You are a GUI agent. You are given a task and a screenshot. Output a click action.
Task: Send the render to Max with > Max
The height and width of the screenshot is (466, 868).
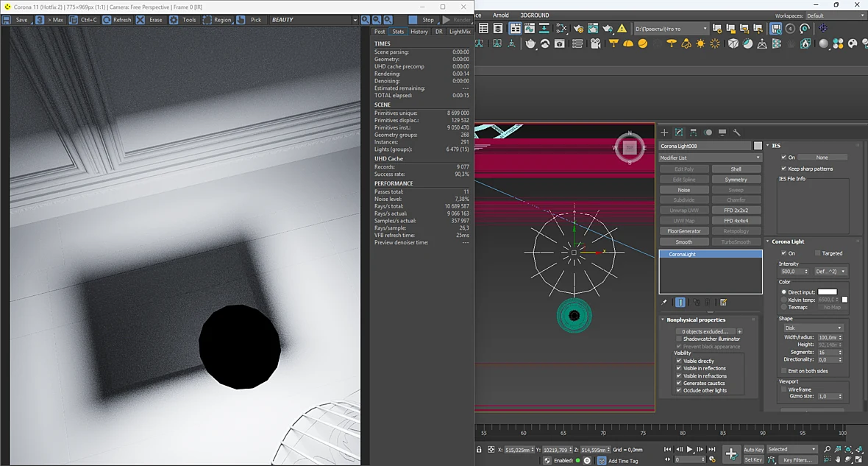click(50, 19)
